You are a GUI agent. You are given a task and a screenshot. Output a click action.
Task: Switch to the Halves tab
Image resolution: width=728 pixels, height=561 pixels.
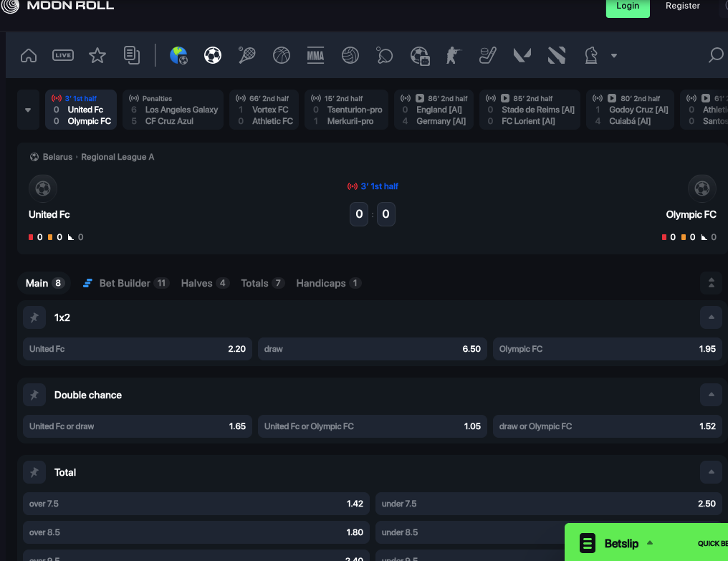point(205,283)
